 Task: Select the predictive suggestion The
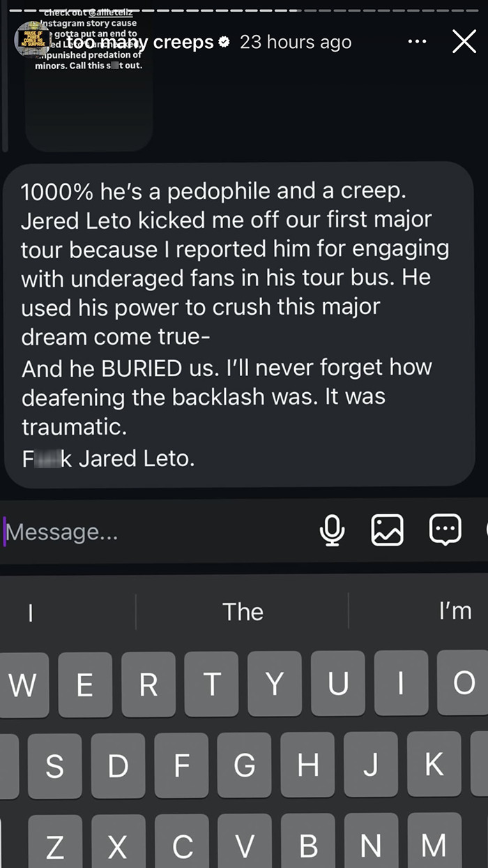pyautogui.click(x=243, y=611)
